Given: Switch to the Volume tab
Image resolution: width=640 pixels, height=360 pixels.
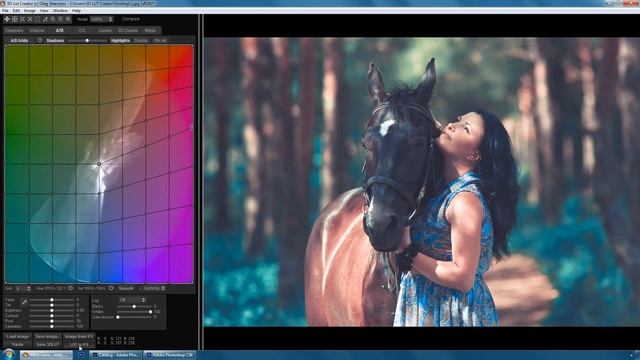Looking at the screenshot, I should click(37, 31).
